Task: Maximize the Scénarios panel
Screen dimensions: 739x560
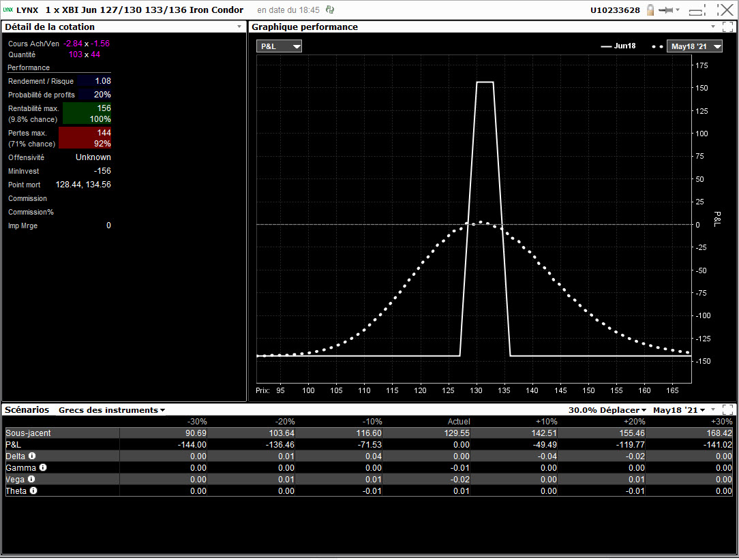Action: pos(727,409)
